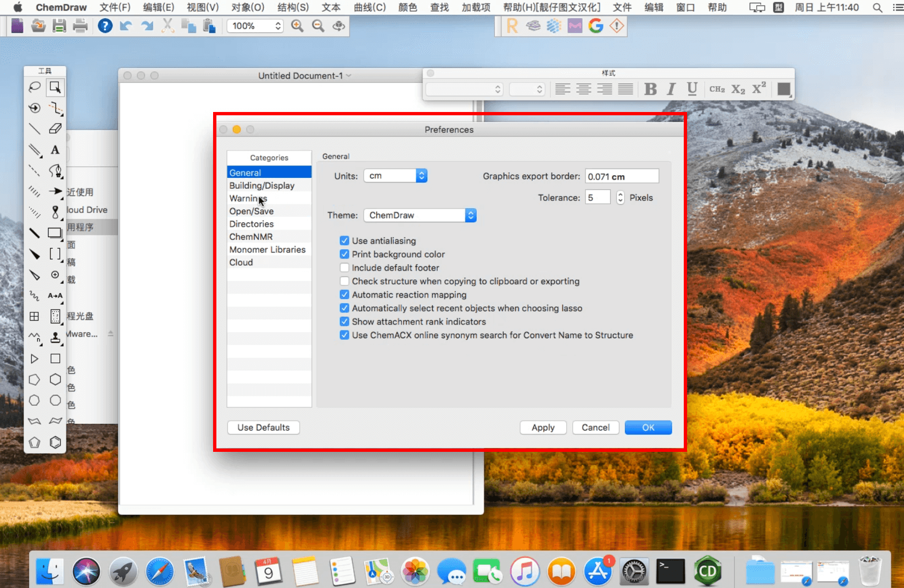This screenshot has height=588, width=904.
Task: Choose the Eraser tool
Action: point(55,128)
